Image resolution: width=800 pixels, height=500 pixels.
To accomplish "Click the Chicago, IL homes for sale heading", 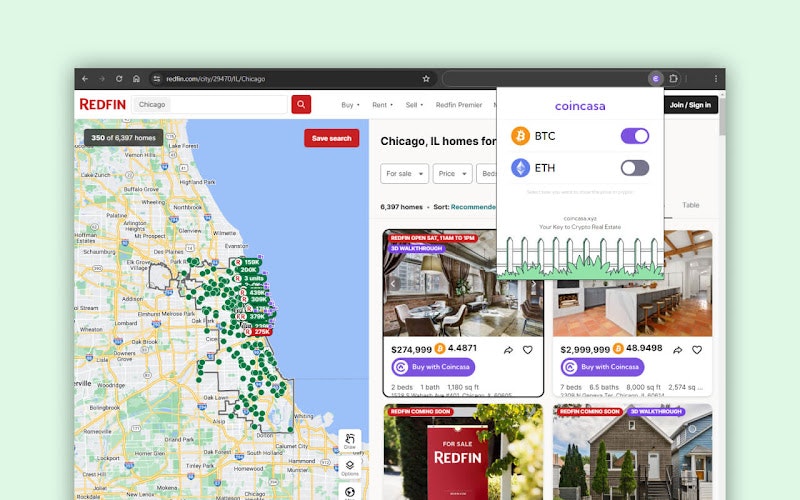I will 438,141.
